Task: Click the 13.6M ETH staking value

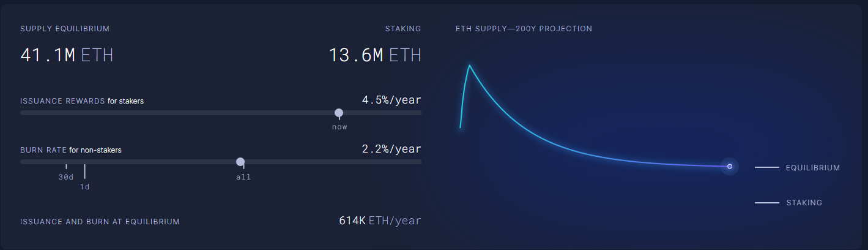Action: click(x=375, y=55)
